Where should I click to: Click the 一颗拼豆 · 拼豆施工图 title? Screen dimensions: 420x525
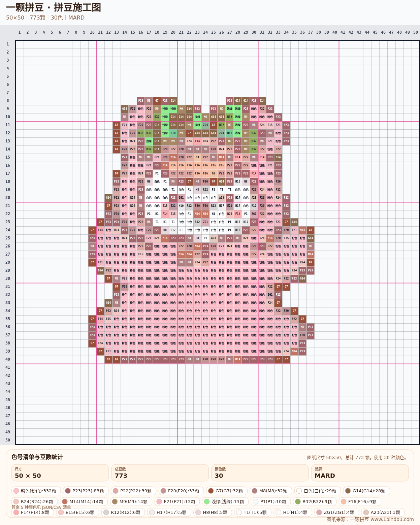(54, 7)
